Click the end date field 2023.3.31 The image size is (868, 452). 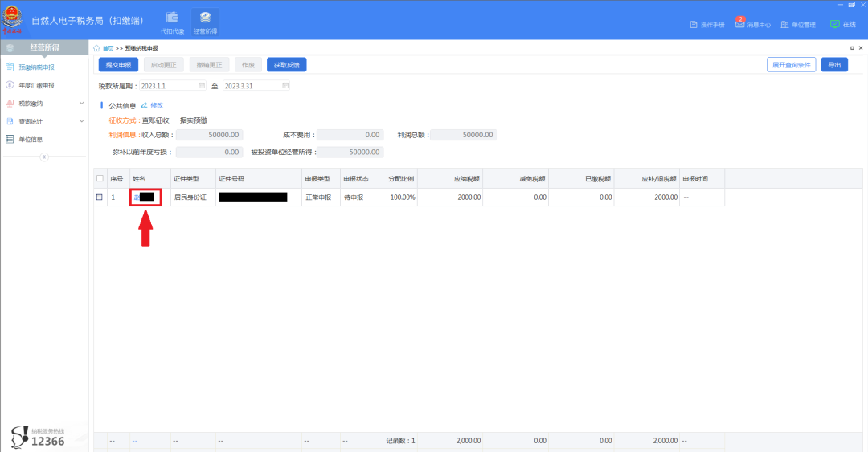[256, 86]
